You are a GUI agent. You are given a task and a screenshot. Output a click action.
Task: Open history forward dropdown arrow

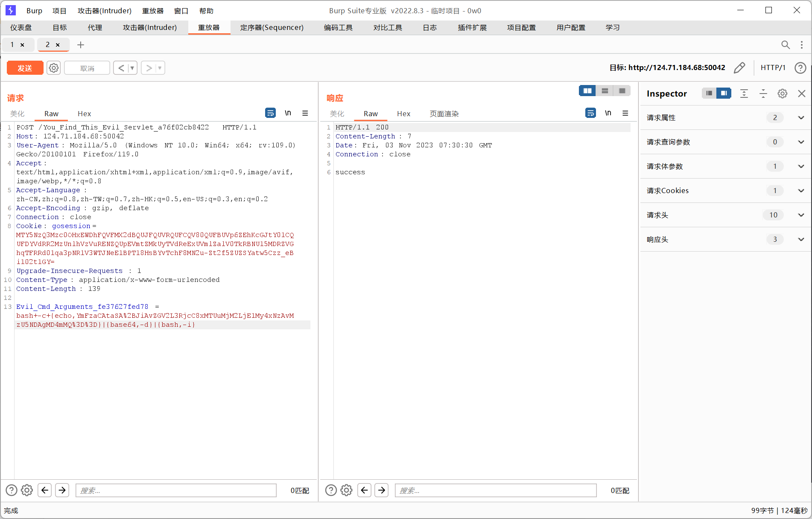[x=160, y=68]
